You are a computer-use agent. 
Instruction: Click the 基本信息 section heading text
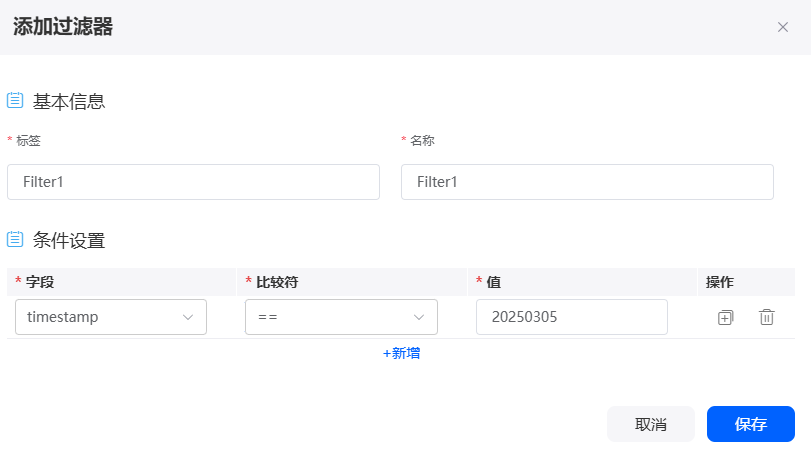click(69, 101)
